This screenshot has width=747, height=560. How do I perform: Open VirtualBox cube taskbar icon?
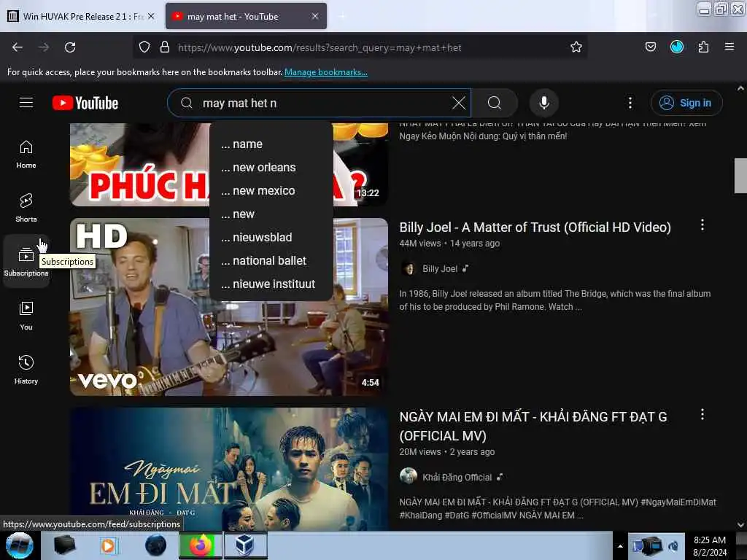coord(245,545)
